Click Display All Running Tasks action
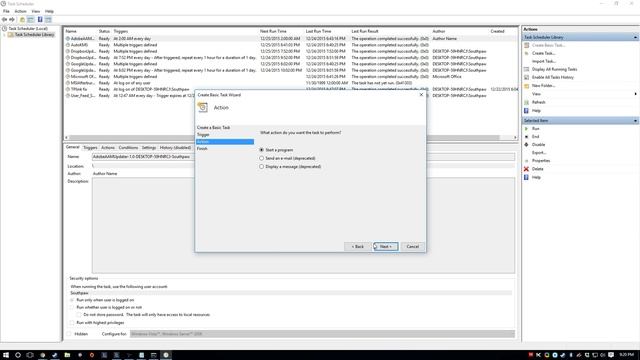The width and height of the screenshot is (640, 360). (x=554, y=69)
